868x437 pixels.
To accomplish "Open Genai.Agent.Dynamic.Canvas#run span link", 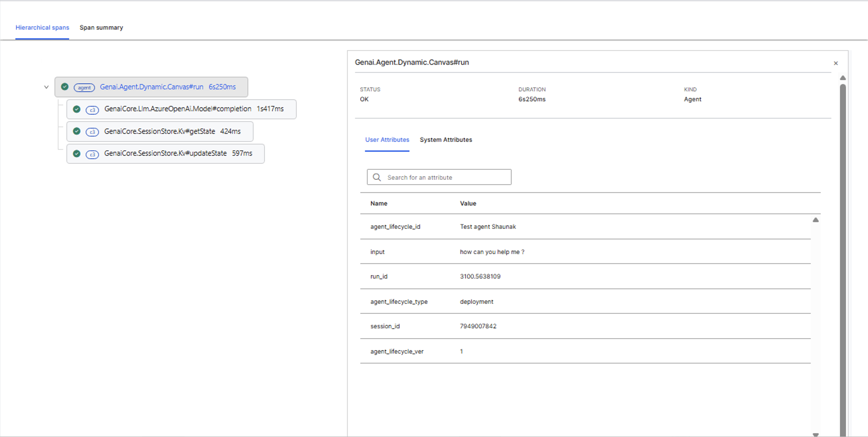I will pos(152,87).
